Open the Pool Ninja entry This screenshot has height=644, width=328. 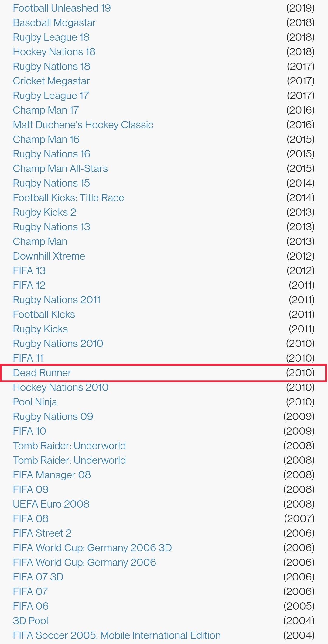coord(35,402)
